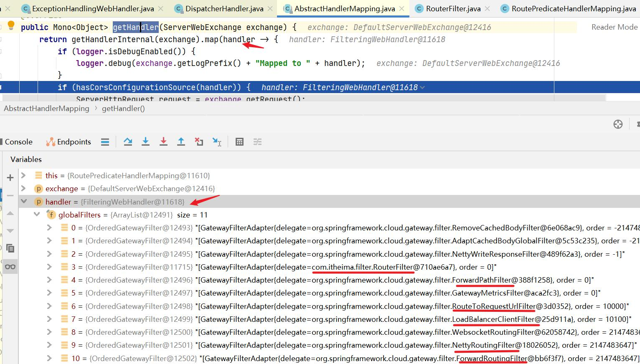Click the red Force Step Into icon
640x364 pixels.
(x=163, y=142)
